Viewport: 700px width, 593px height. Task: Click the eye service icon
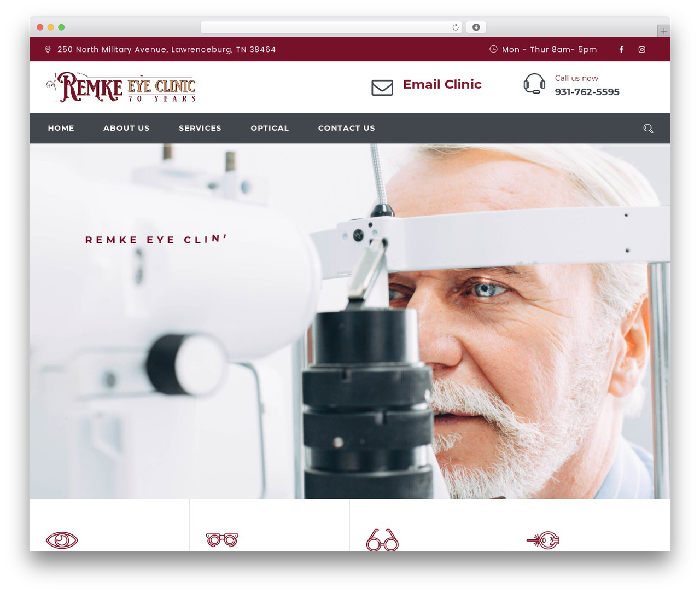(x=62, y=540)
